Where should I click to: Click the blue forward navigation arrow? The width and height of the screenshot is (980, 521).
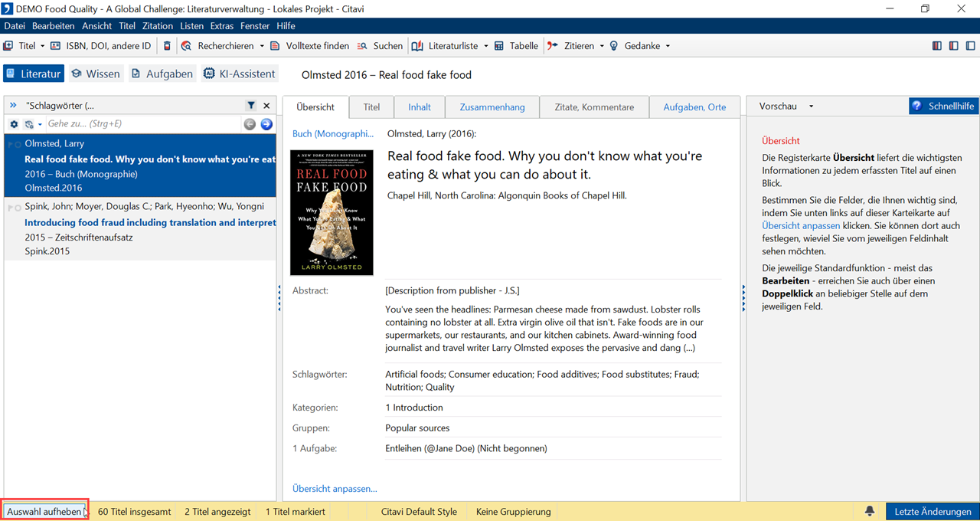(266, 124)
